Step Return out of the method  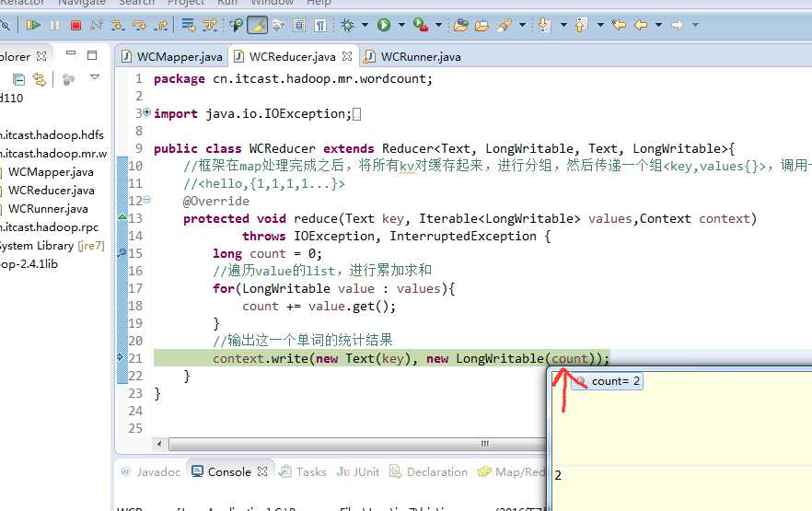tap(161, 25)
